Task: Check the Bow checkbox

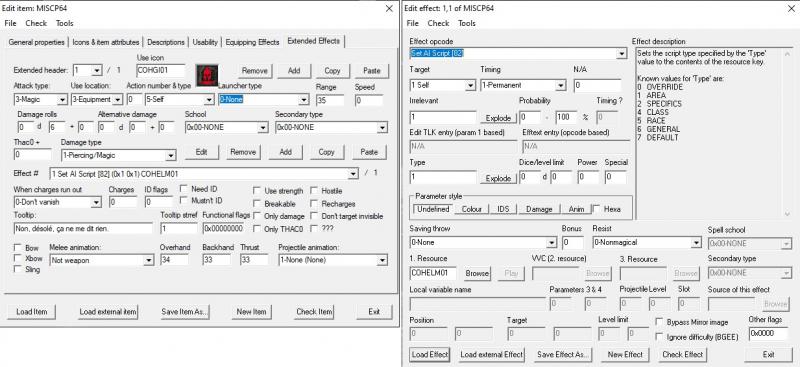Action: pos(18,248)
